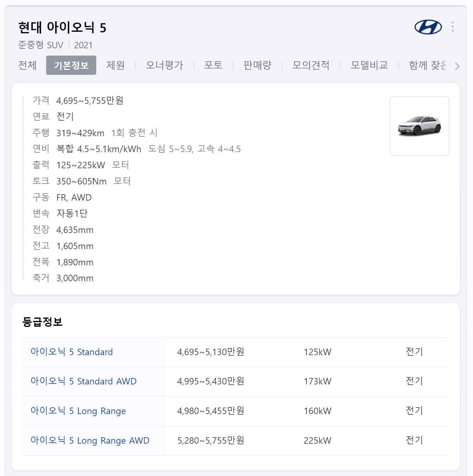
Task: Open the 아이오닉 5 Long Range link
Action: coord(78,411)
